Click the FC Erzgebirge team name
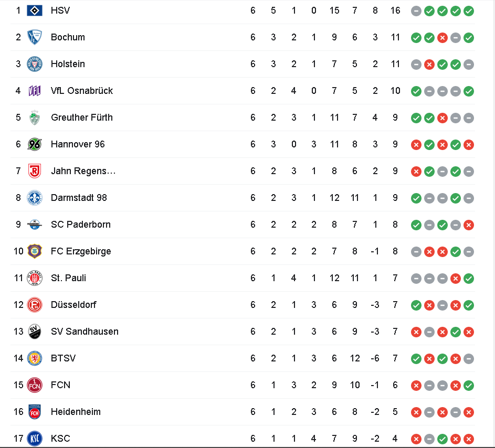495x448 pixels. click(x=81, y=251)
